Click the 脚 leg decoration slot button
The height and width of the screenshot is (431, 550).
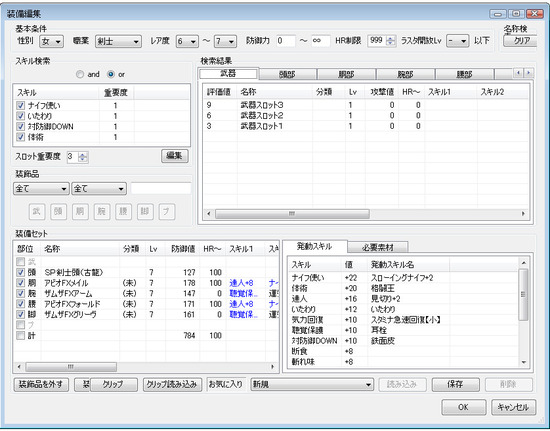click(145, 211)
